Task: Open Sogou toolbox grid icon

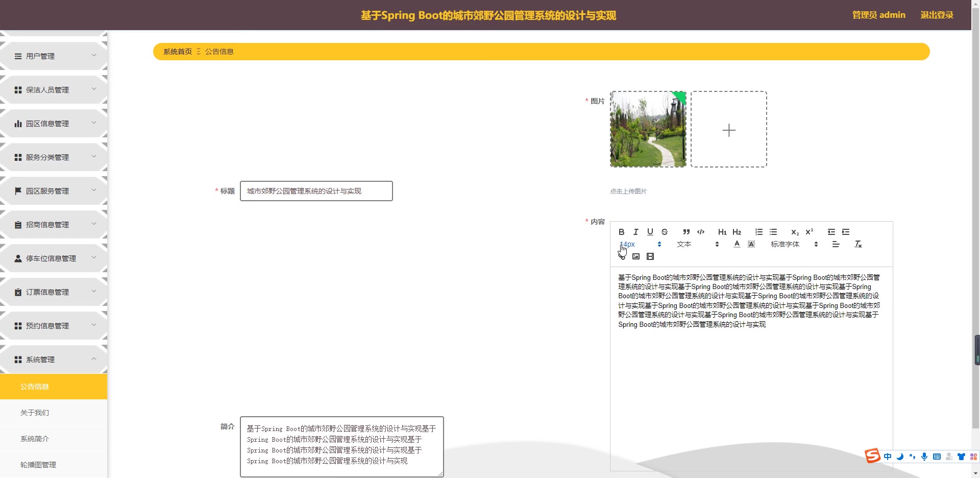Action: tap(973, 457)
